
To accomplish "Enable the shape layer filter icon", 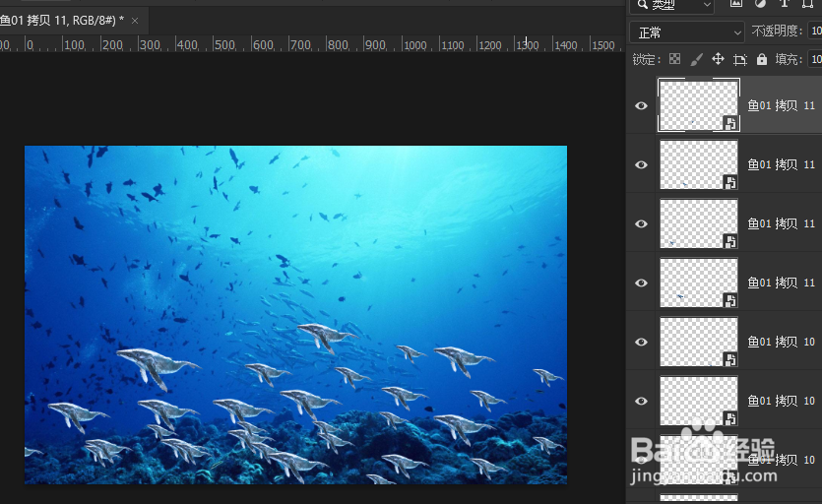I will tap(808, 4).
